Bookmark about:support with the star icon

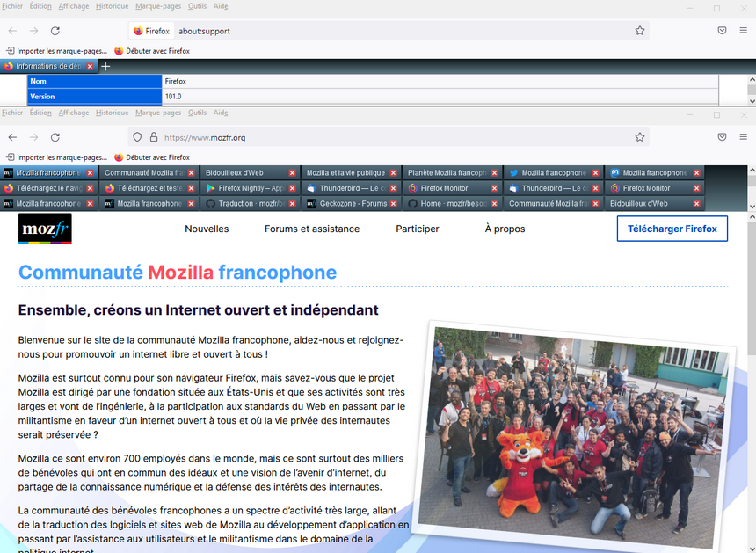(639, 31)
